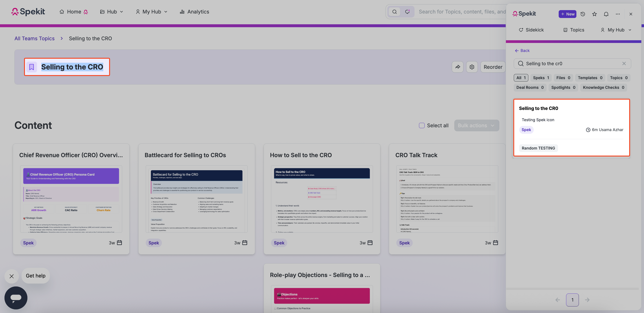The image size is (644, 313).
Task: Select the All filter chip
Action: point(521,78)
